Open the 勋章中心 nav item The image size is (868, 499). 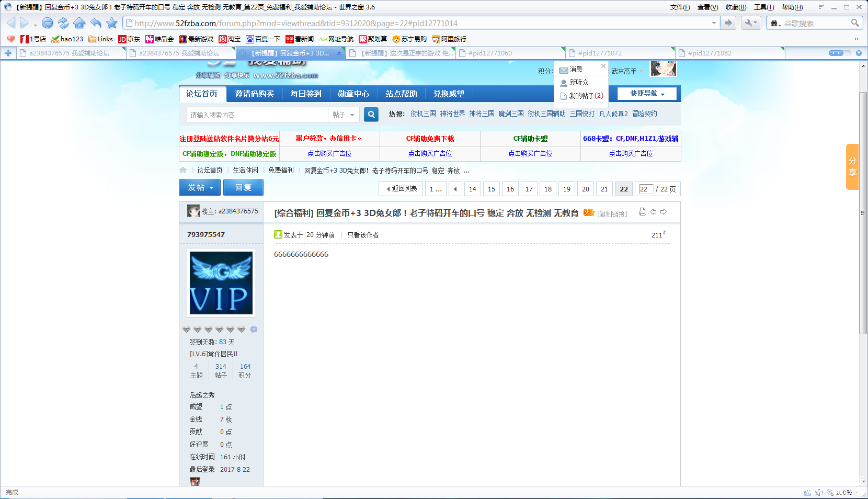point(353,94)
